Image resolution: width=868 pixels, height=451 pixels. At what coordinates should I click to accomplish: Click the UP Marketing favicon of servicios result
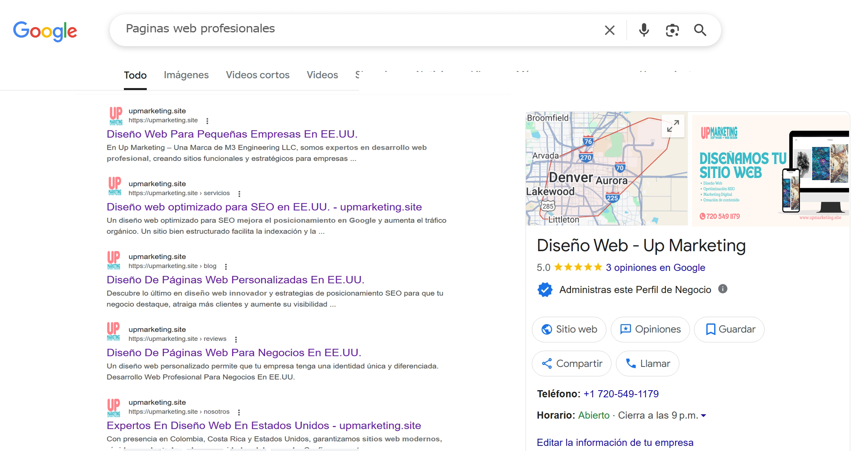[115, 186]
